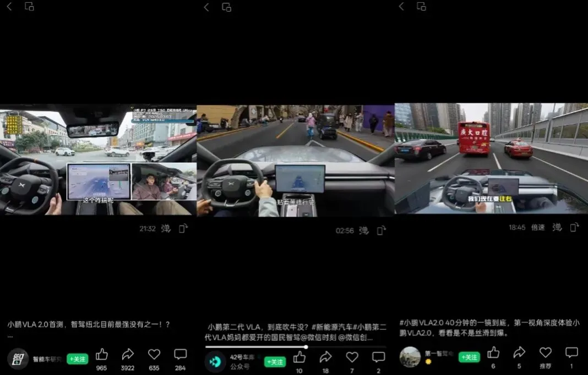Open the 倍速 playback speed options
The width and height of the screenshot is (588, 375).
(538, 228)
